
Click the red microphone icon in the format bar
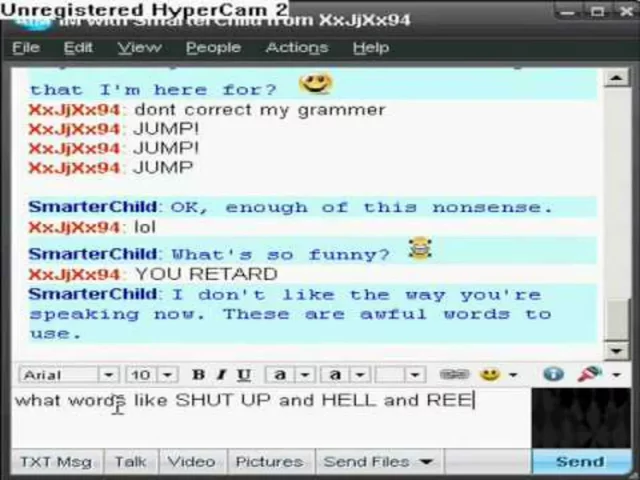pyautogui.click(x=590, y=373)
